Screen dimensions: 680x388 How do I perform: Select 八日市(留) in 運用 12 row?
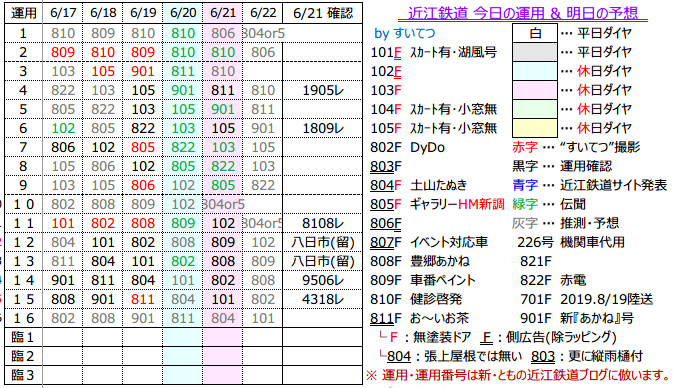pyautogui.click(x=322, y=242)
